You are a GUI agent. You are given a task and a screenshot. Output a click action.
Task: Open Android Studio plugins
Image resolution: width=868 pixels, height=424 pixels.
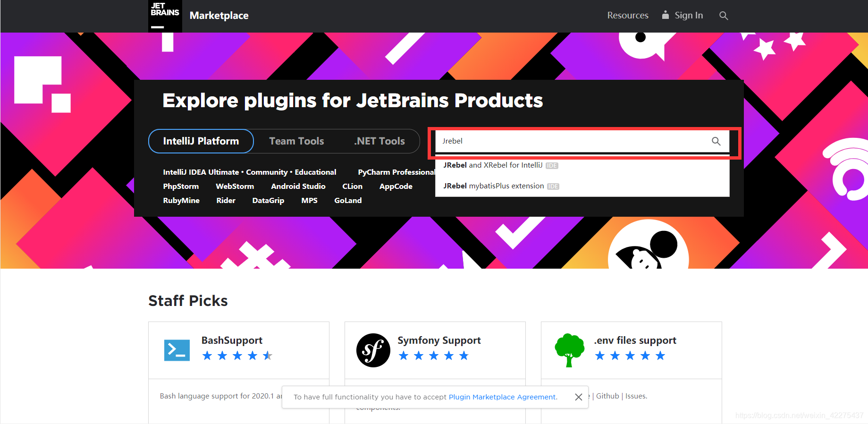pyautogui.click(x=298, y=187)
